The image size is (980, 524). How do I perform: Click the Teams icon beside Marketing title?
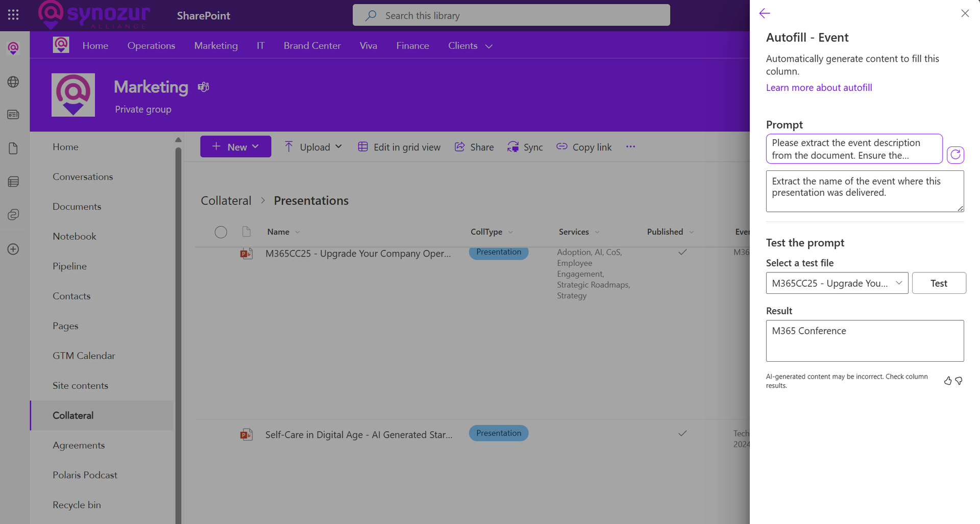[x=204, y=87]
